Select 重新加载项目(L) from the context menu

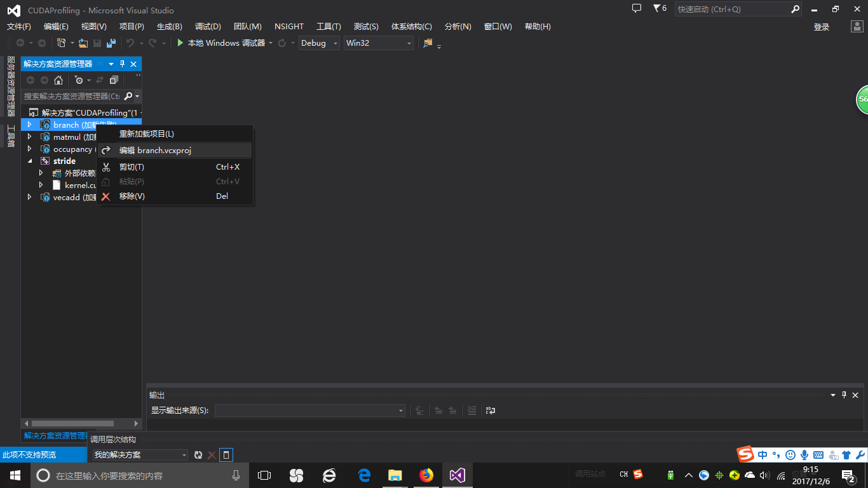[175, 134]
